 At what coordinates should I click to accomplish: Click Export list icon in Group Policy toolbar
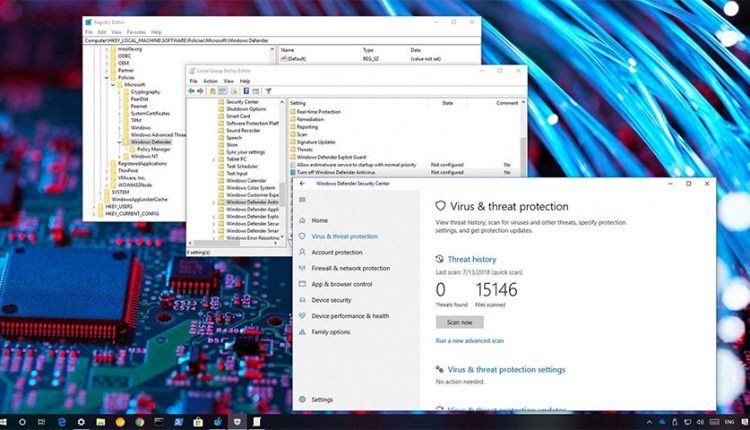point(234,91)
